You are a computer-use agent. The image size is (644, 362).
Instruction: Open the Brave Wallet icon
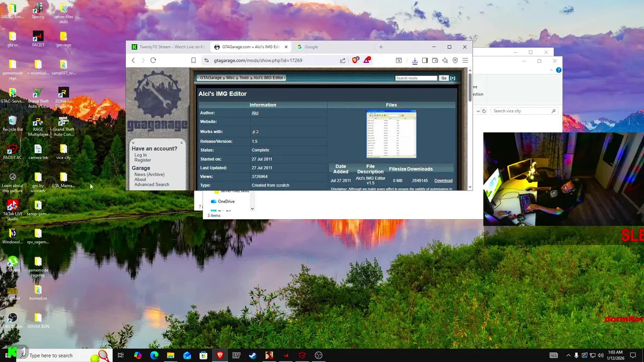435,60
